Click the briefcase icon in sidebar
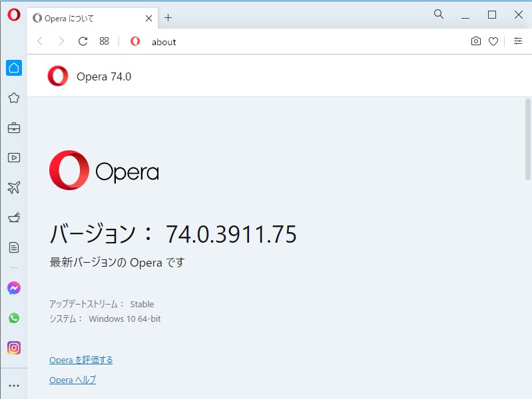 coord(14,128)
